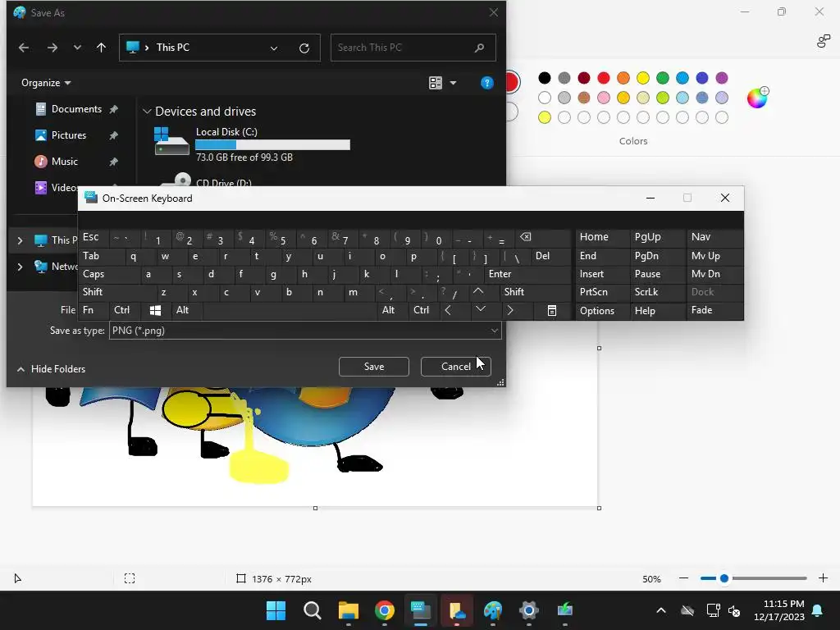The width and height of the screenshot is (840, 630).
Task: Open Paint's edit colors wheel
Action: tap(757, 98)
